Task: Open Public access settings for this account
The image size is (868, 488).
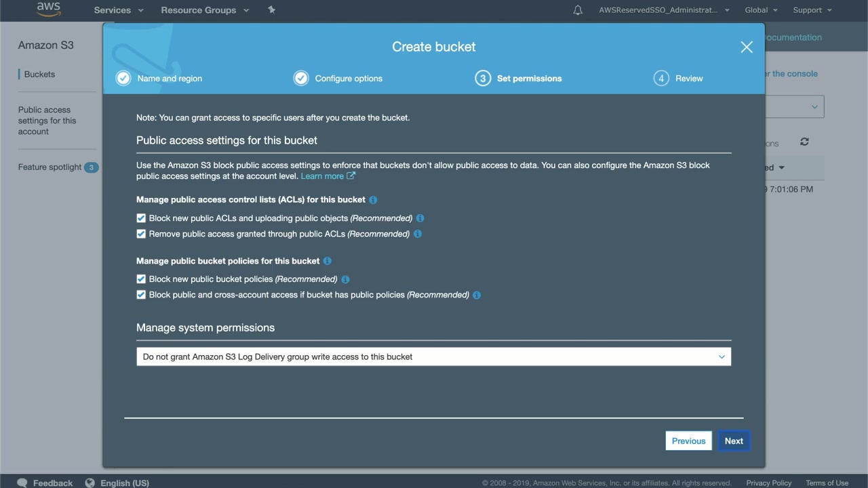Action: [x=47, y=121]
